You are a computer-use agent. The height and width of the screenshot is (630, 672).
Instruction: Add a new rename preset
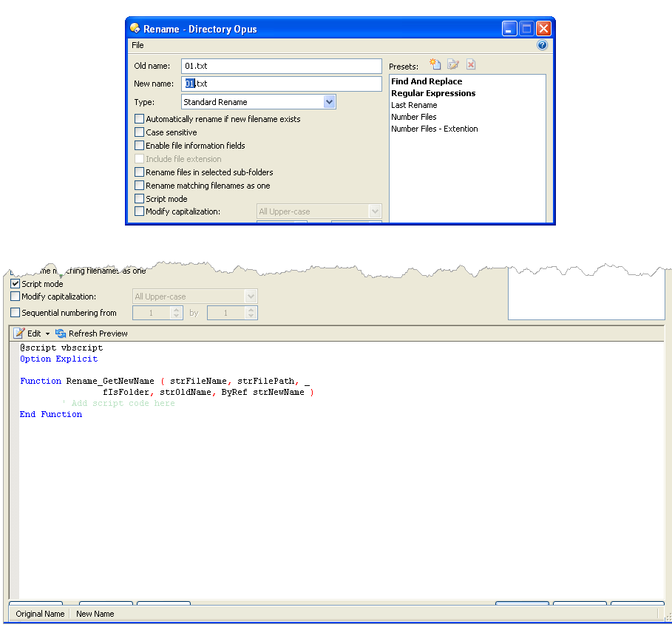(x=435, y=64)
